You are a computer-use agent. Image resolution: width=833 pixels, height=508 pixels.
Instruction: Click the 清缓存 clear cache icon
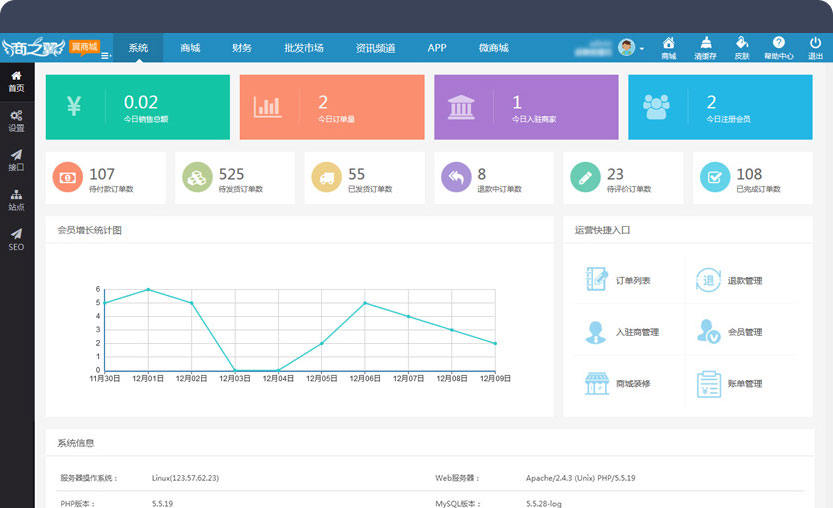704,48
